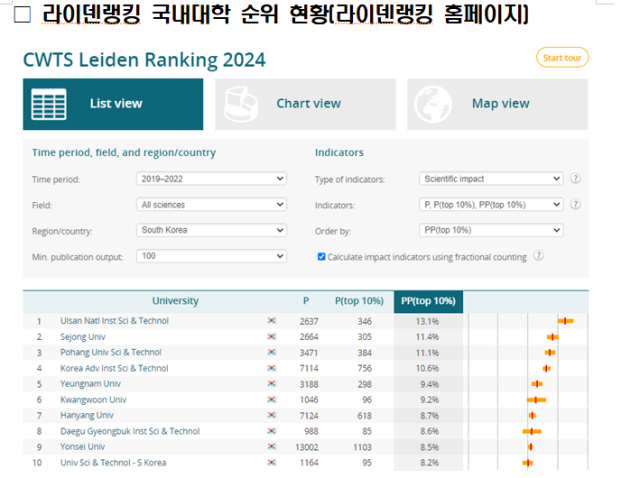Image resolution: width=640 pixels, height=478 pixels.
Task: Open the Min. publication output dropdown
Action: tap(211, 256)
